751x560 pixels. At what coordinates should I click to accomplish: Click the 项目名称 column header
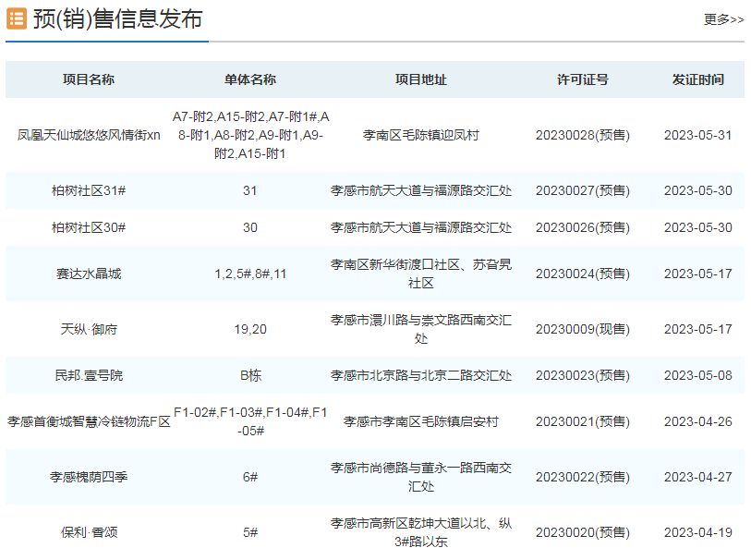tap(89, 79)
